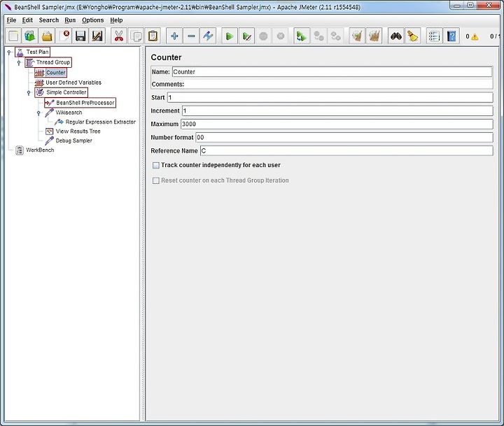The height and width of the screenshot is (426, 504).
Task: Click the Reset search broom icon
Action: 413,36
